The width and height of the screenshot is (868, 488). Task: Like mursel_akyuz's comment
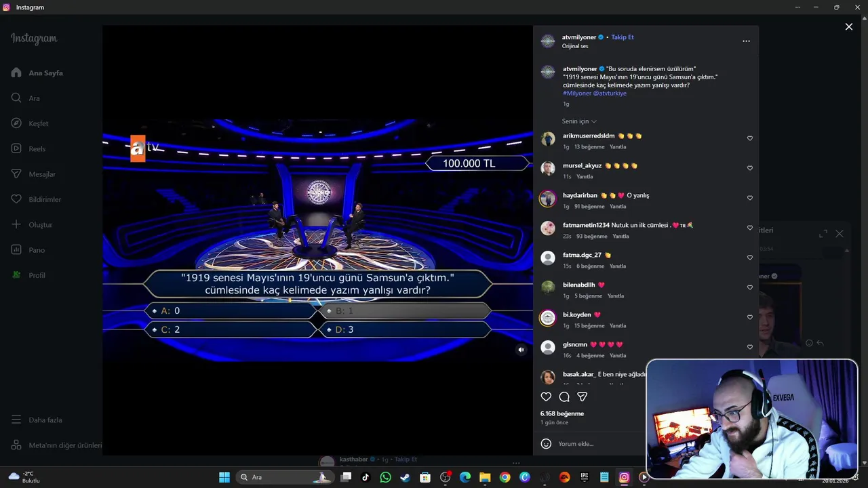tap(749, 168)
